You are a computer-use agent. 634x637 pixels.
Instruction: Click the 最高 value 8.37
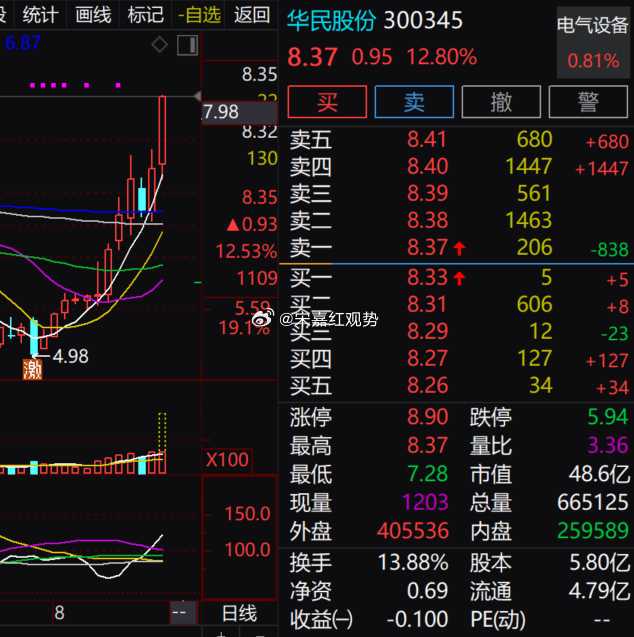(x=427, y=445)
